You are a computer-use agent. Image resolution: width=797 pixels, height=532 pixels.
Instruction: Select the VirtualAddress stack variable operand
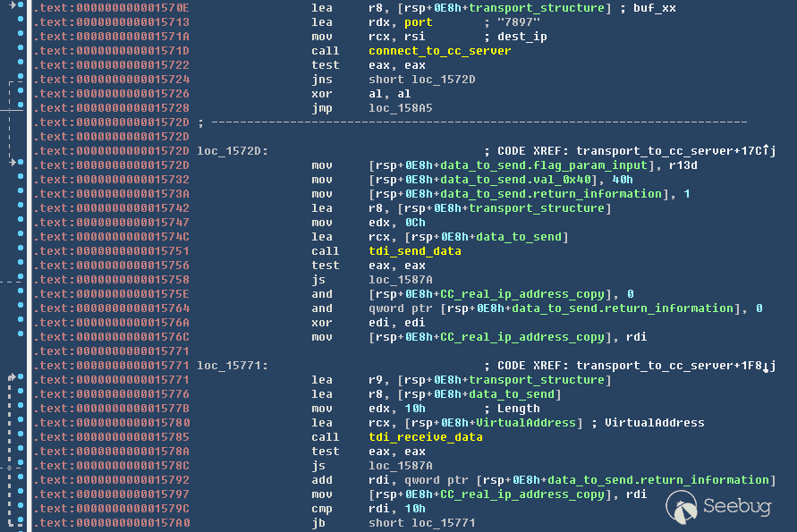coord(526,423)
